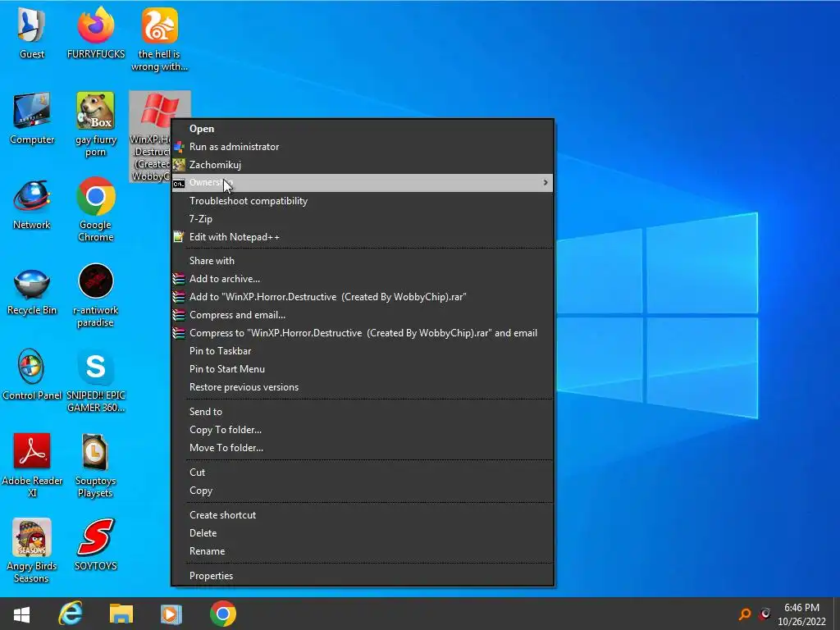
Task: Choose Open in the context menu
Action: (363, 129)
